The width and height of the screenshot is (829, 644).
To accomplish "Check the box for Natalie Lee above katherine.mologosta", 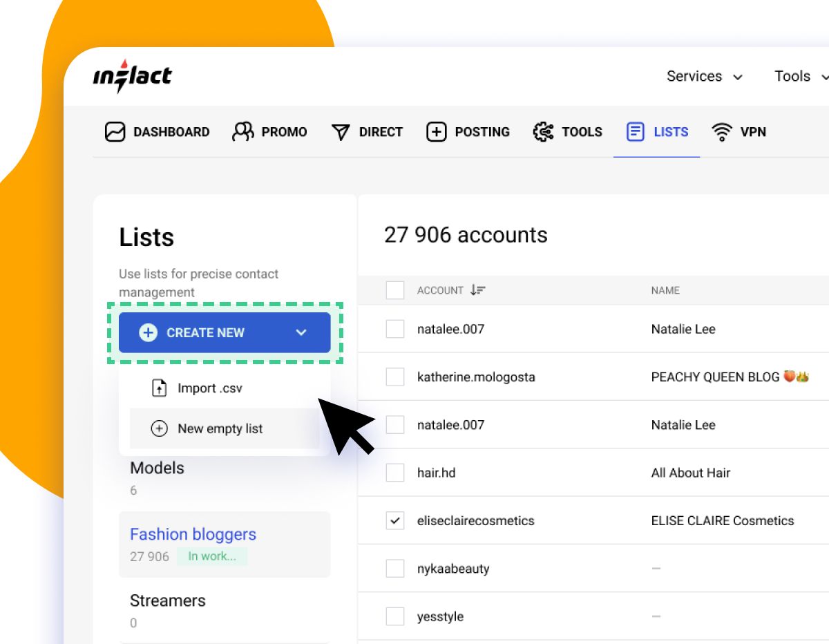I will click(394, 329).
